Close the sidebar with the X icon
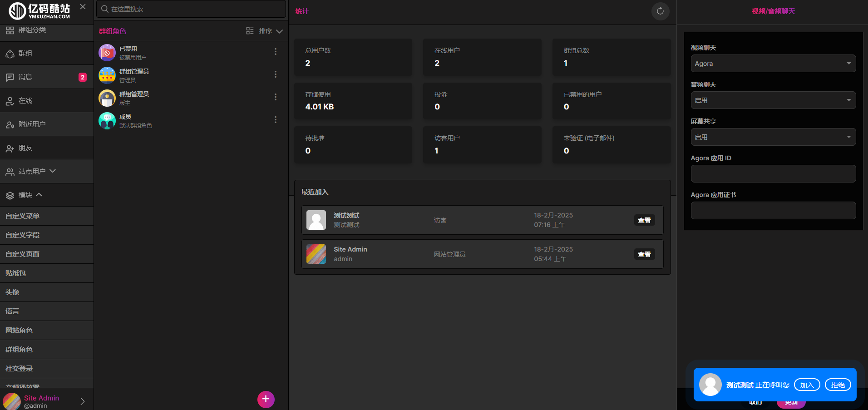This screenshot has width=868, height=410. pyautogui.click(x=83, y=7)
